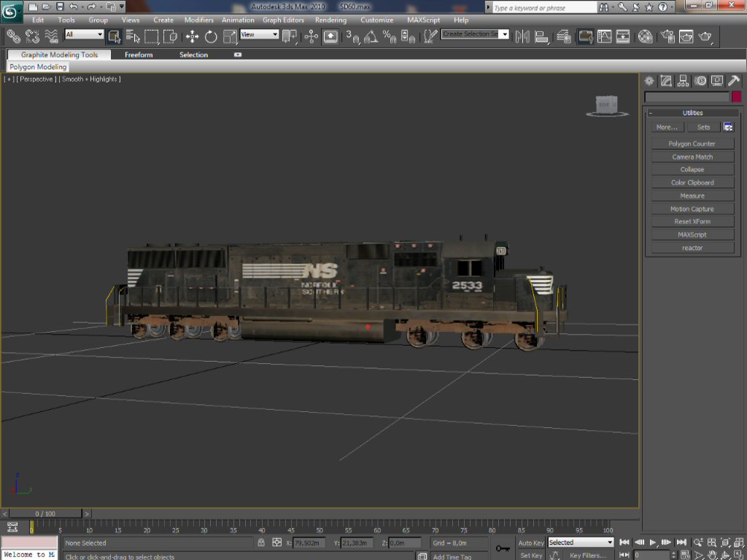Open the Layer Manager
Viewport: 747px width, 560px height.
[564, 36]
